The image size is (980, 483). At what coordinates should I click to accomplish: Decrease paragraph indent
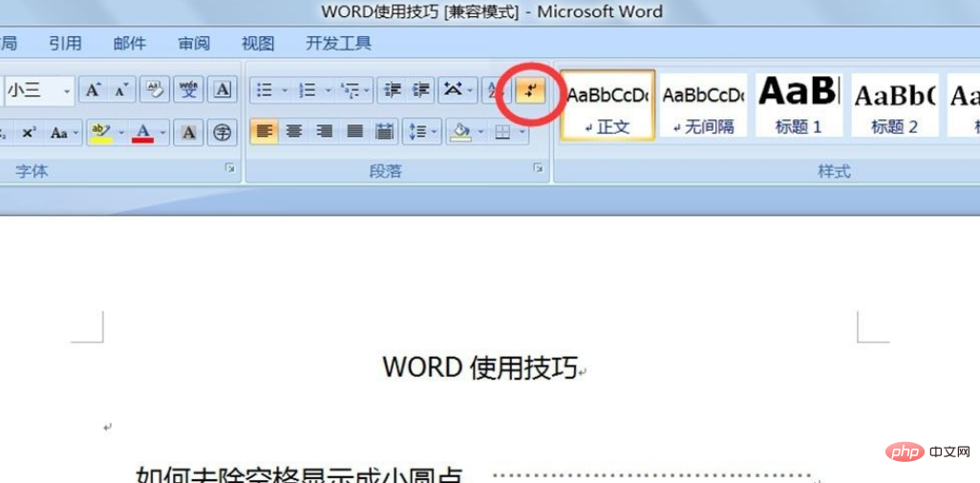[x=393, y=91]
